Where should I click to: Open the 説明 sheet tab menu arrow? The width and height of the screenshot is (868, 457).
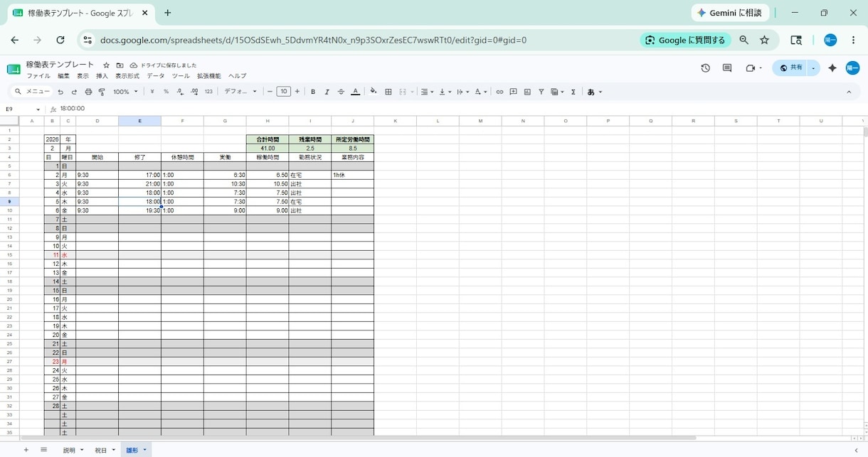[x=82, y=450]
